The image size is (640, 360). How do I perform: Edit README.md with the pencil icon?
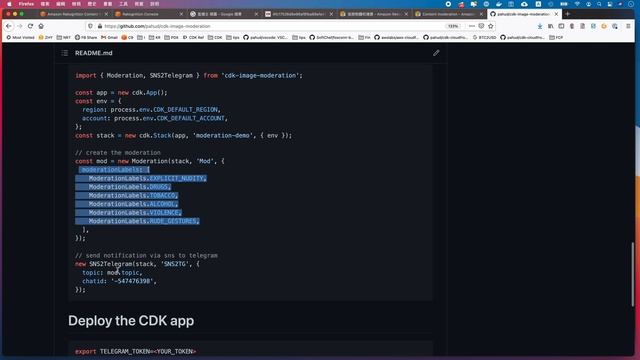point(436,53)
